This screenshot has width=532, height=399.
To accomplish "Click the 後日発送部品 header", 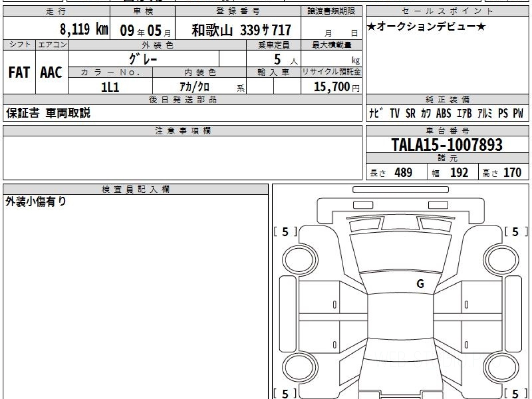I will (x=183, y=100).
